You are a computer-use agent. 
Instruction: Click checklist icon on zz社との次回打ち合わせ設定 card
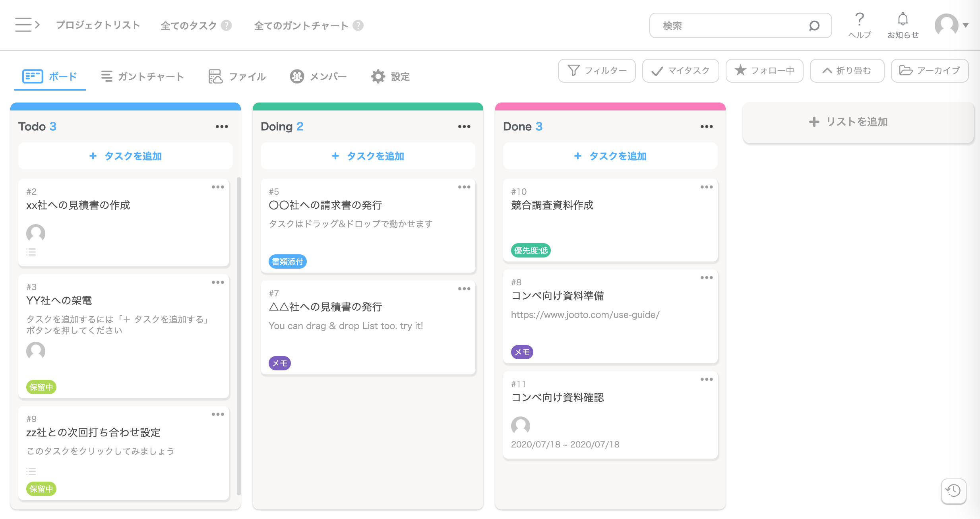31,471
